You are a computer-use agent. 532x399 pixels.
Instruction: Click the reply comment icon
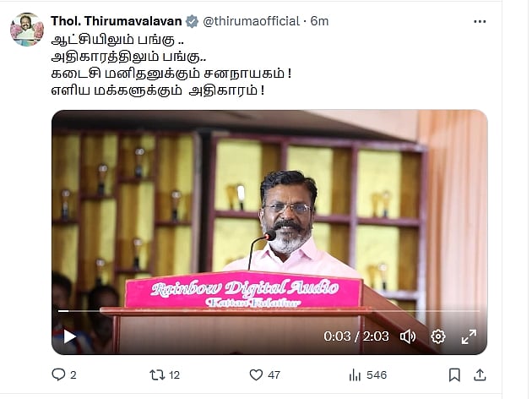point(58,374)
